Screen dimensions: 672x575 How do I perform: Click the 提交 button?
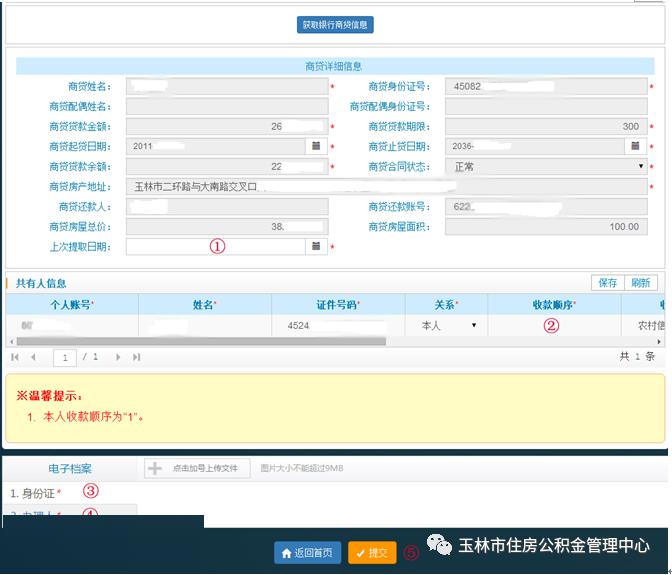[x=372, y=553]
